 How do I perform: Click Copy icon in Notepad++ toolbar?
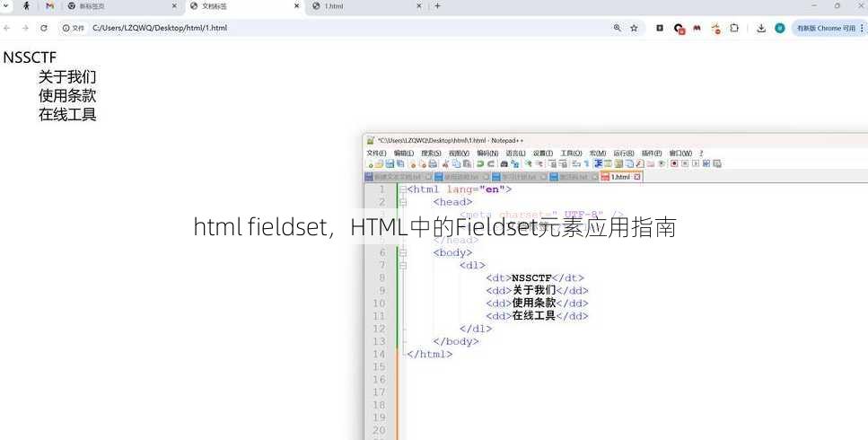pos(456,163)
